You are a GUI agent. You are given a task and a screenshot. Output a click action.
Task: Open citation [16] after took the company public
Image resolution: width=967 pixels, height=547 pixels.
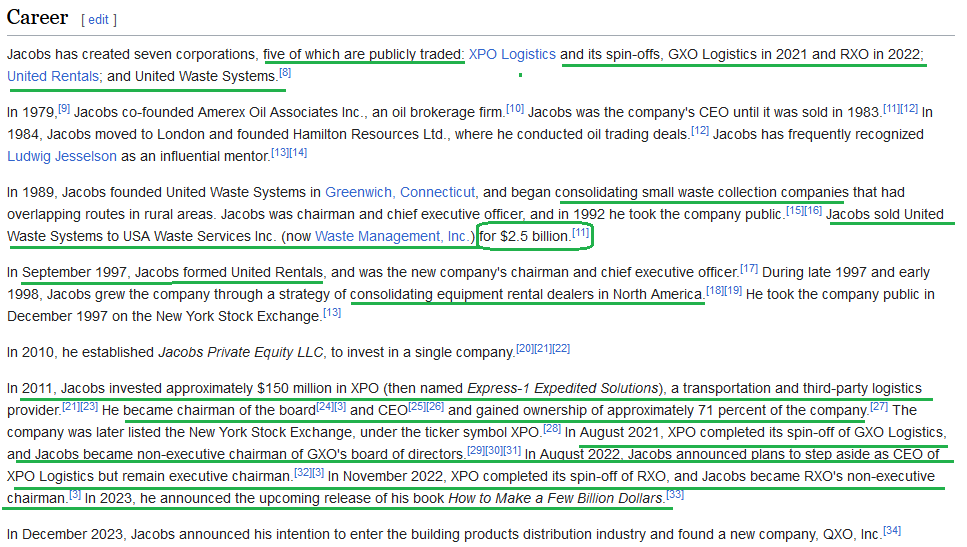(813, 211)
